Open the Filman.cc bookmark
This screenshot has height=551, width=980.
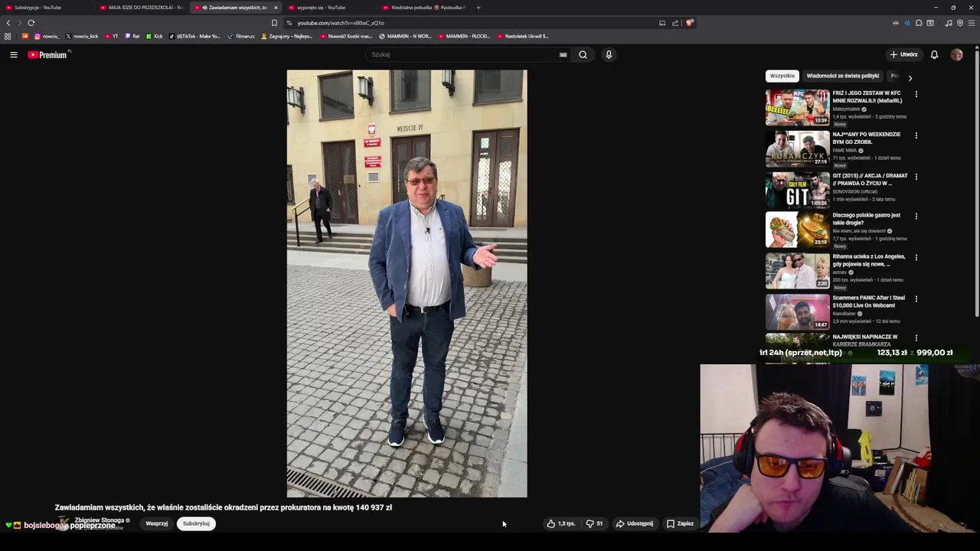click(241, 36)
